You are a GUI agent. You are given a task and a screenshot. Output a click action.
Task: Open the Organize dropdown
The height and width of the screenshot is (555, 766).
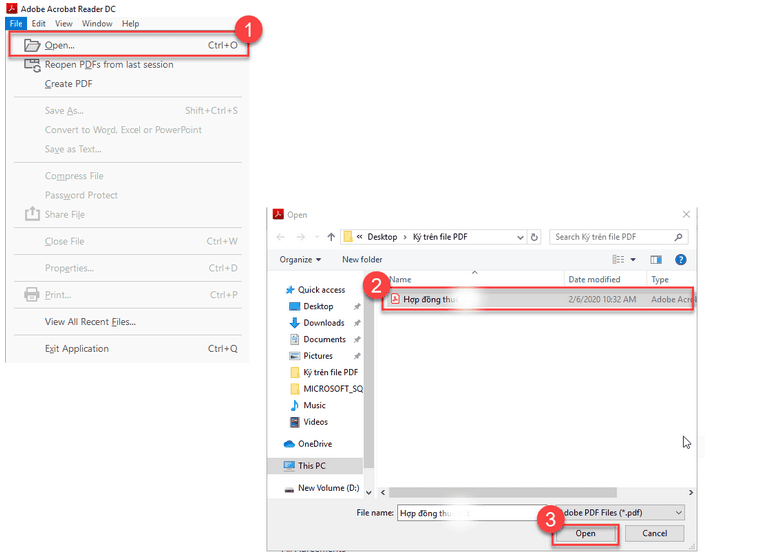300,259
